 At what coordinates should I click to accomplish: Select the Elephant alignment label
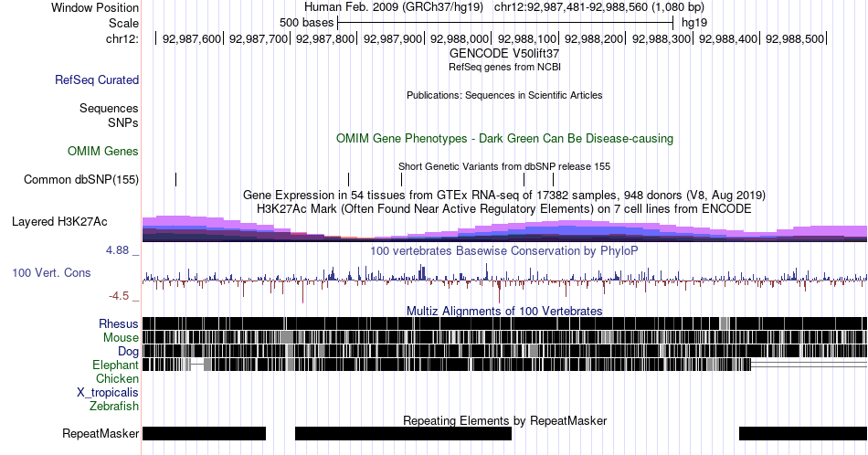(116, 365)
